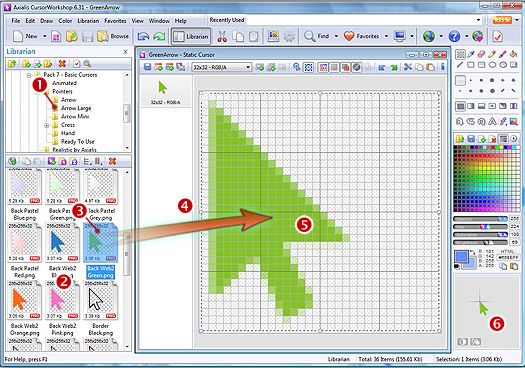Pick the color picker eyedropper tool
Viewport: 525px width, 368px height.
470,54
